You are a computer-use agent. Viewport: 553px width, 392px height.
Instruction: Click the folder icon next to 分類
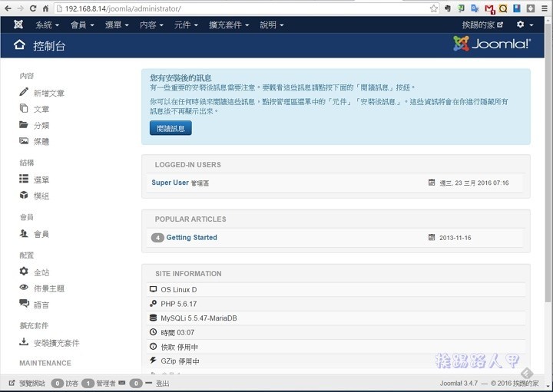(x=24, y=125)
